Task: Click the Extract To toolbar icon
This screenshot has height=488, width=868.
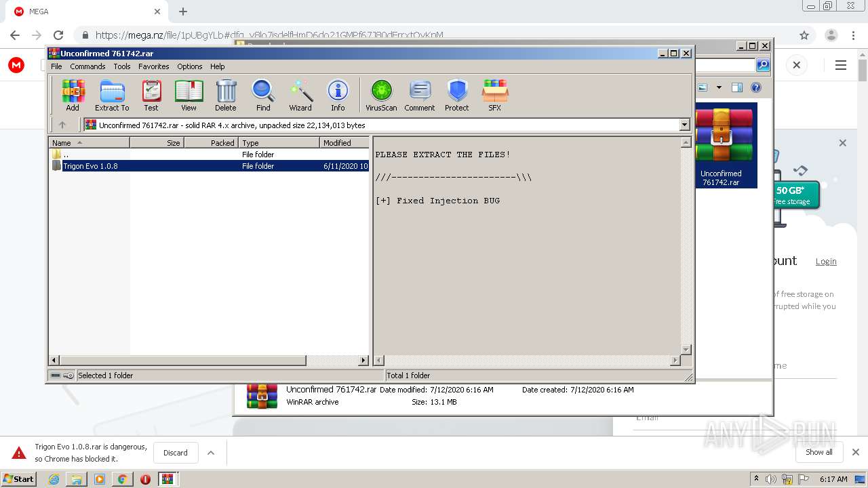Action: pos(112,95)
